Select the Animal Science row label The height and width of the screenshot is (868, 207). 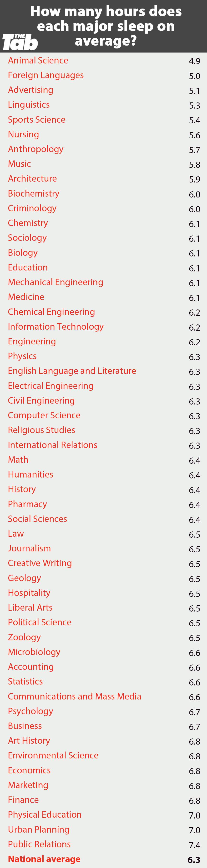pyautogui.click(x=38, y=60)
